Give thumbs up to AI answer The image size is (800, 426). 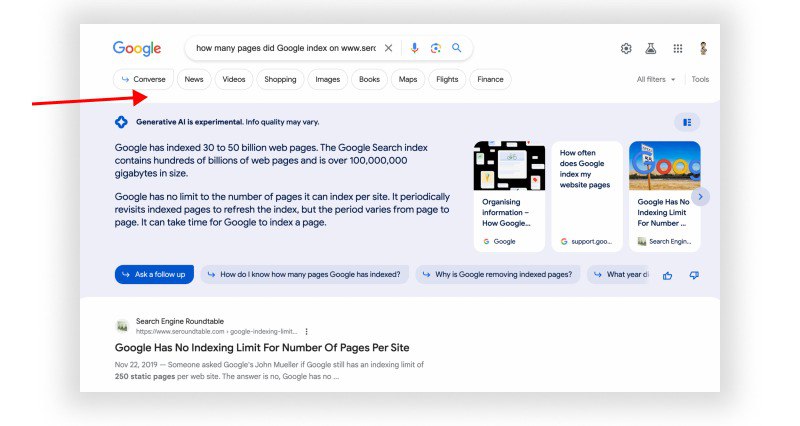(x=667, y=275)
